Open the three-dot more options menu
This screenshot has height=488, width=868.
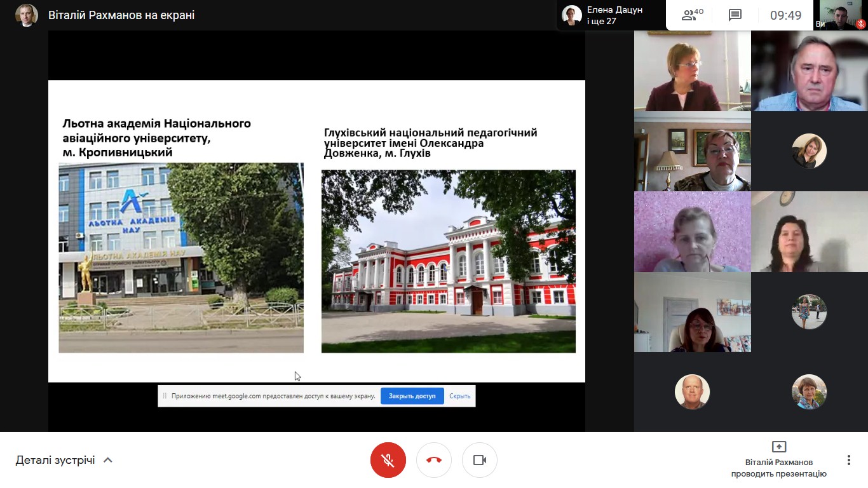coord(848,460)
